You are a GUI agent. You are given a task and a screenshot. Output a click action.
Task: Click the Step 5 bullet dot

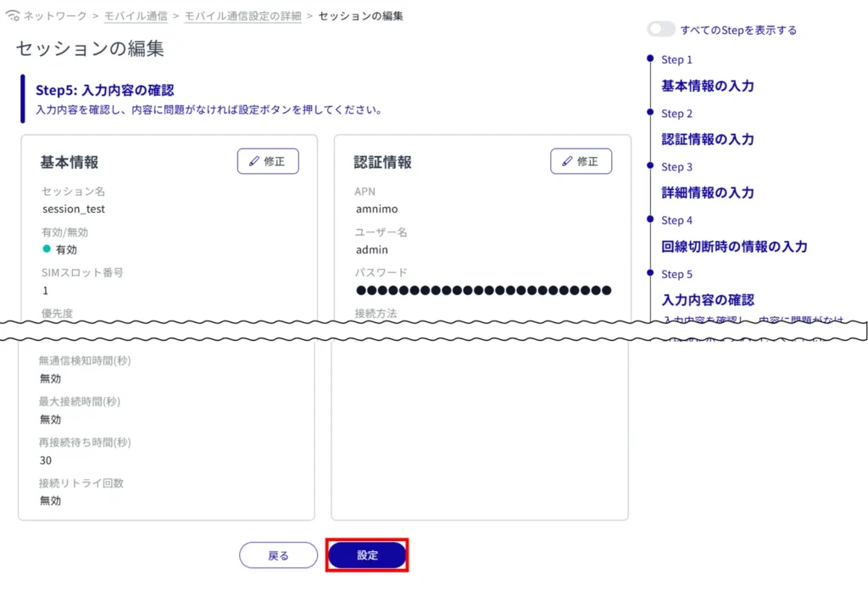coord(650,273)
